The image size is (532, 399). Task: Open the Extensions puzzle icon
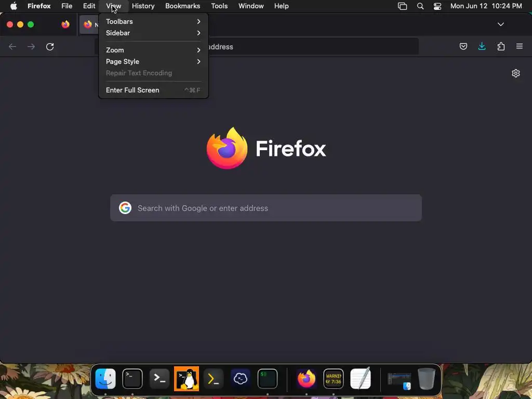tap(501, 46)
